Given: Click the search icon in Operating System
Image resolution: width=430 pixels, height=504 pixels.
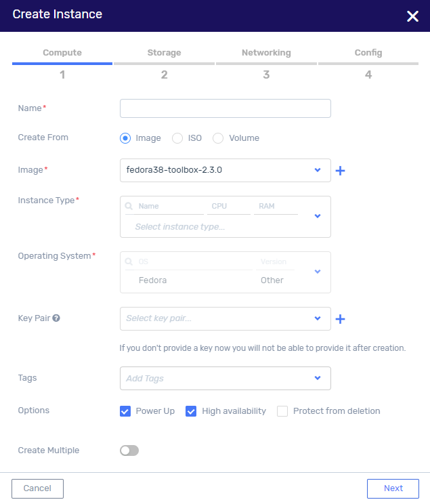Looking at the screenshot, I should pos(129,261).
